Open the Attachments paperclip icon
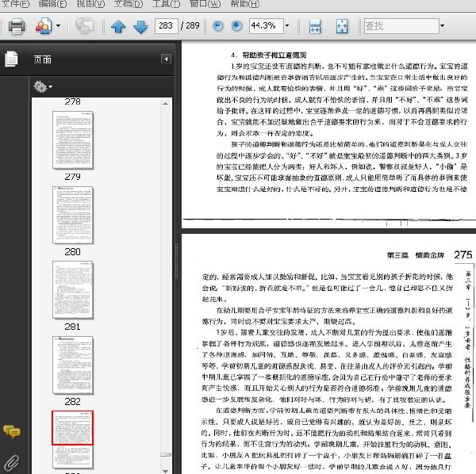 12,464
